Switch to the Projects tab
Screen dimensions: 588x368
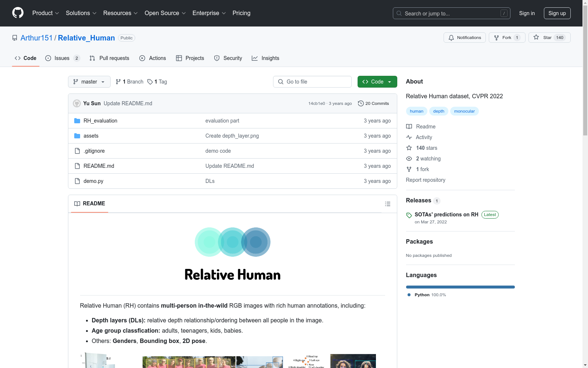pyautogui.click(x=190, y=58)
